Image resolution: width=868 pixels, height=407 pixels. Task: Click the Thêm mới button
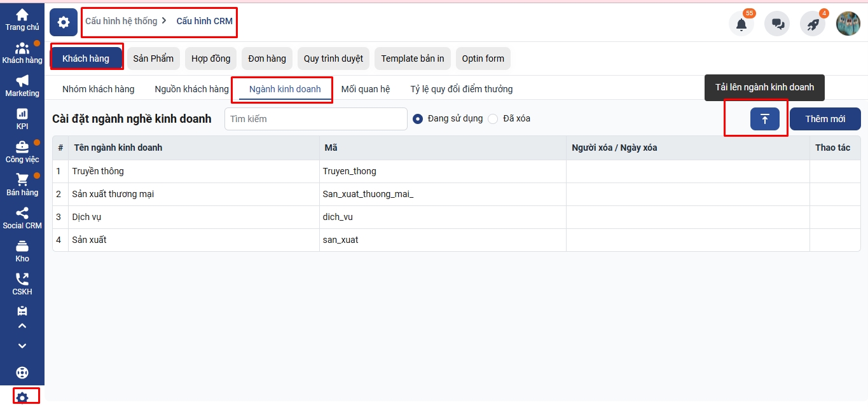(825, 119)
